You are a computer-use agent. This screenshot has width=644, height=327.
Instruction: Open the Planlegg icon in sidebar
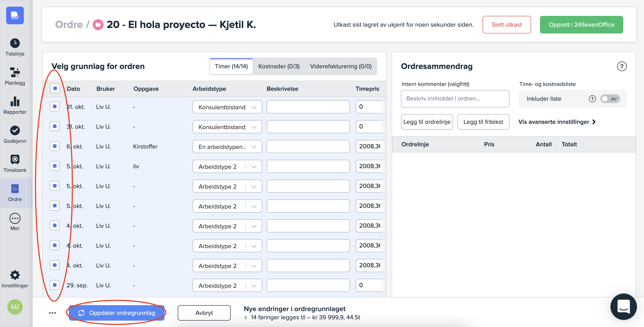click(x=15, y=72)
